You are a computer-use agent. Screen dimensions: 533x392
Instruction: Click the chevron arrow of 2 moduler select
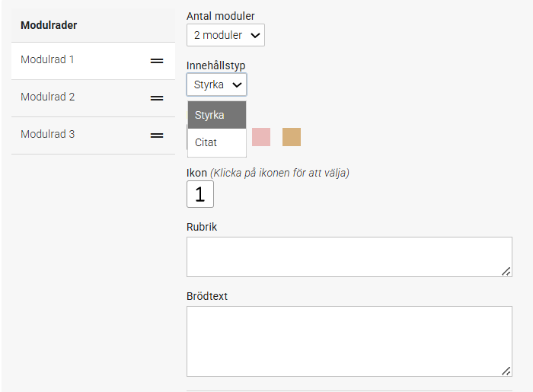[255, 35]
